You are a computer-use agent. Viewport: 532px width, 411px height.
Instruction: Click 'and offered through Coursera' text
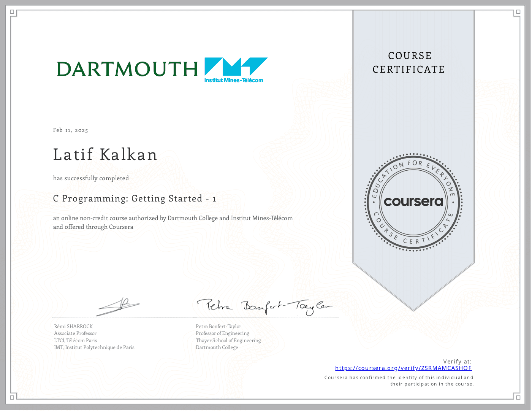pos(93,227)
